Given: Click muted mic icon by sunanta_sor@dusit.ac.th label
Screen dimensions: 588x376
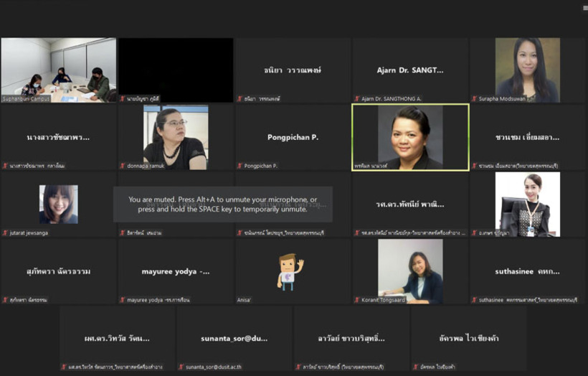Looking at the screenshot, I should 181,367.
